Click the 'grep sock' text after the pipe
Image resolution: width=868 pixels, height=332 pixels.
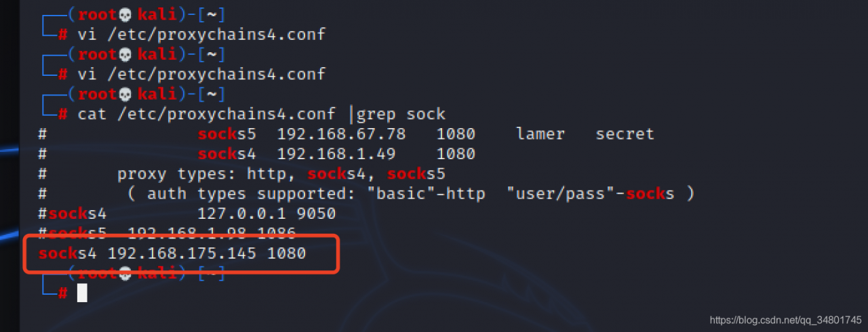[401, 114]
